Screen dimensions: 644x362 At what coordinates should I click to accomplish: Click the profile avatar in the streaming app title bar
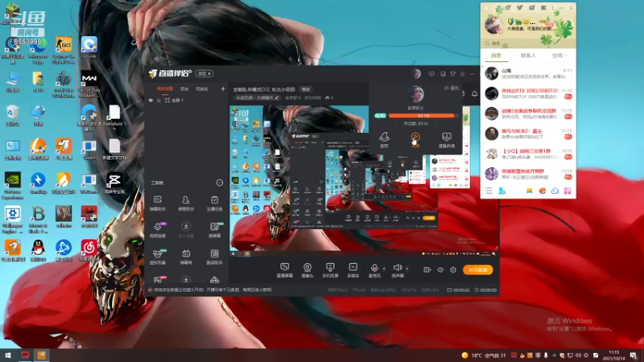coord(416,74)
